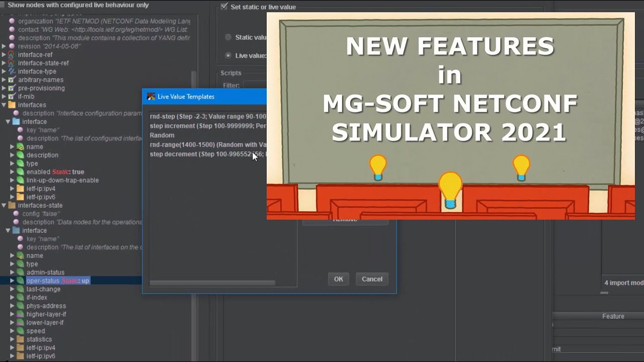Click the arbitrary-names feature icon
This screenshot has width=644, height=362.
pos(12,80)
